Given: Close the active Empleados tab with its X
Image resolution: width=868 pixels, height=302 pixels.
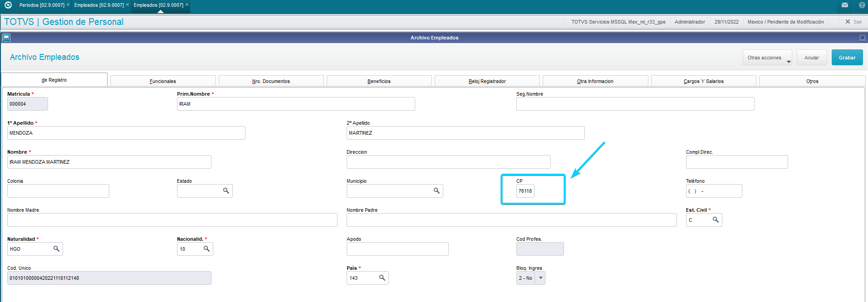Looking at the screenshot, I should (x=187, y=5).
